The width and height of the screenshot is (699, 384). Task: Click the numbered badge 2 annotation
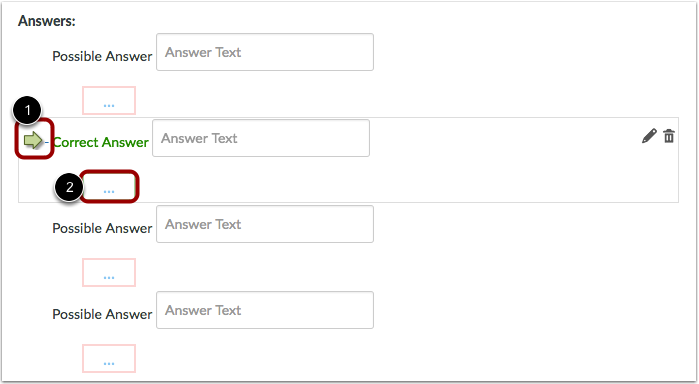69,187
